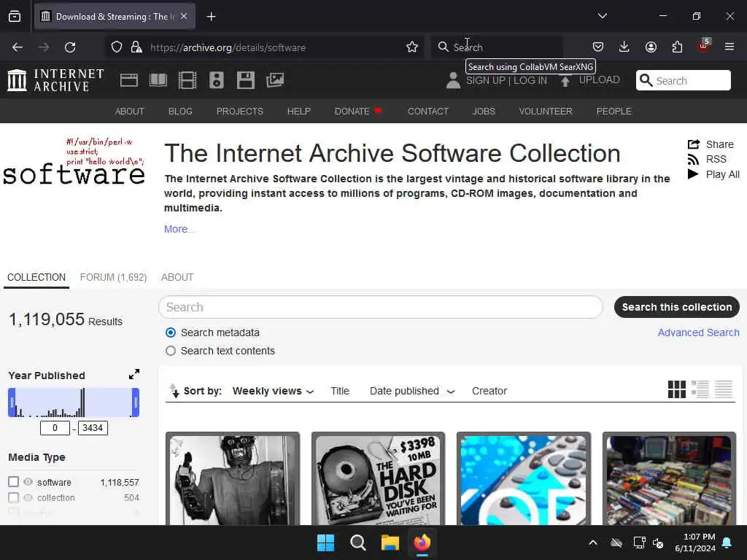Screen dimensions: 747x560
Task: Show hidden system tray icons
Action: point(593,542)
